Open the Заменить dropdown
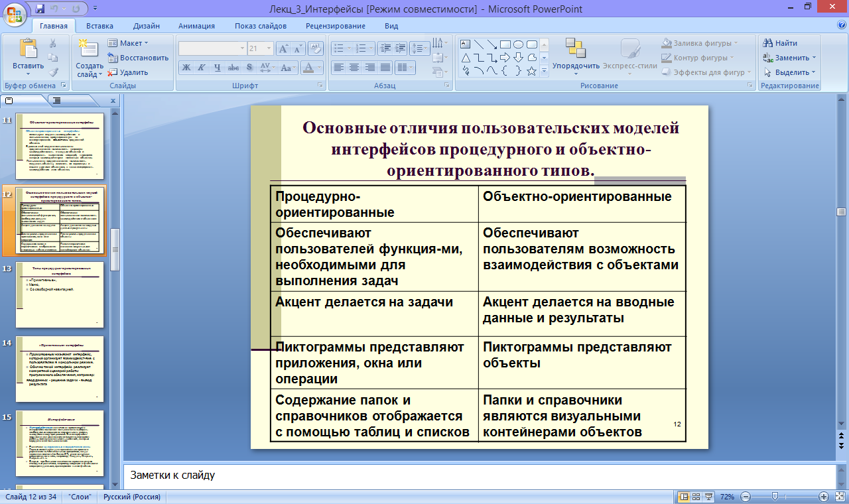The width and height of the screenshot is (849, 504). (790, 58)
